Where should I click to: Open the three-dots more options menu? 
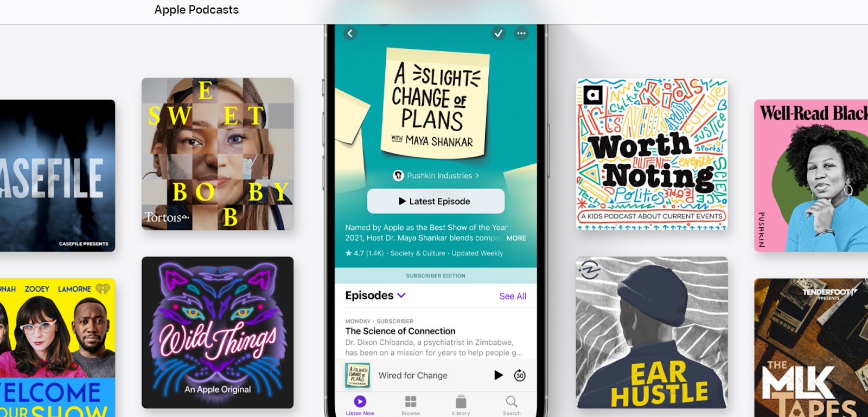(521, 34)
